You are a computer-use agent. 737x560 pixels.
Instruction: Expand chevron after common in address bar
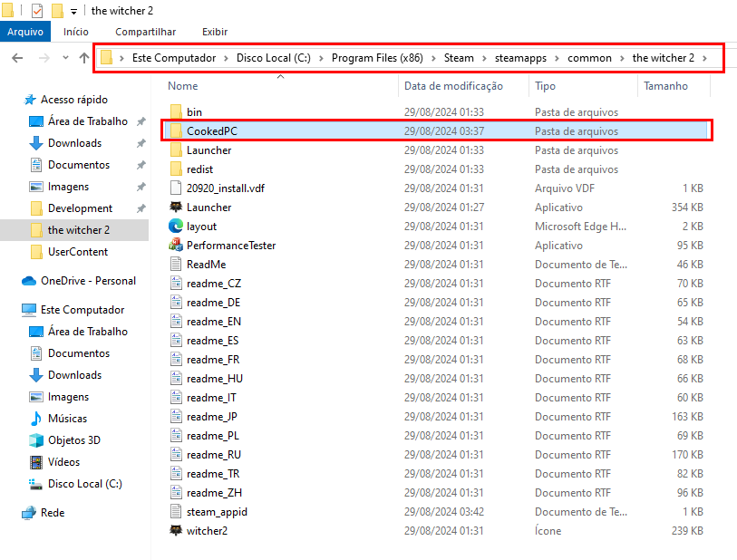(x=622, y=58)
